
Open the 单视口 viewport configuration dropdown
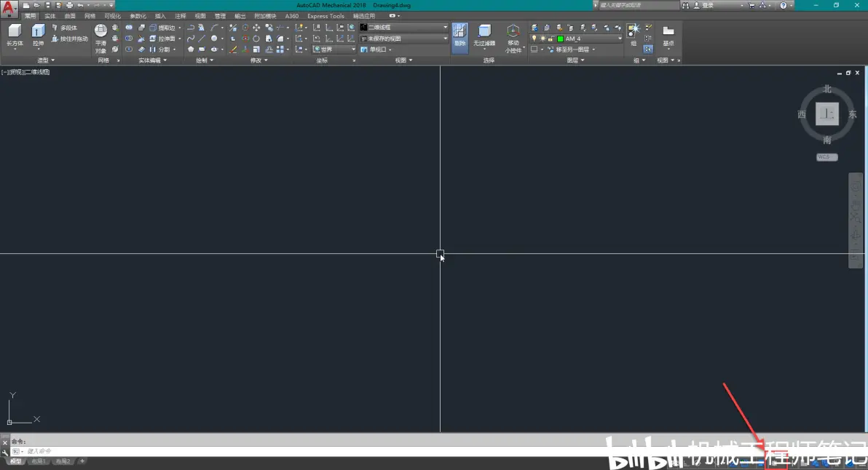pyautogui.click(x=376, y=49)
